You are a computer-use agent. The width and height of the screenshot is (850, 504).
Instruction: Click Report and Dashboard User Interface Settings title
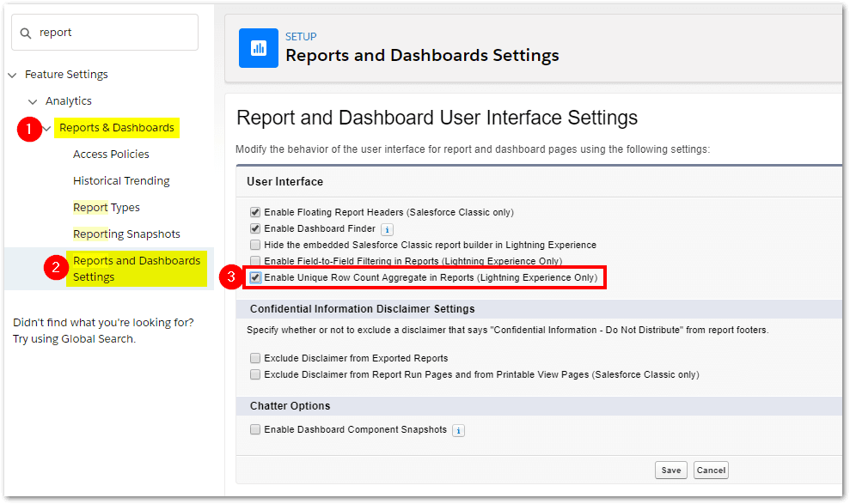point(437,118)
